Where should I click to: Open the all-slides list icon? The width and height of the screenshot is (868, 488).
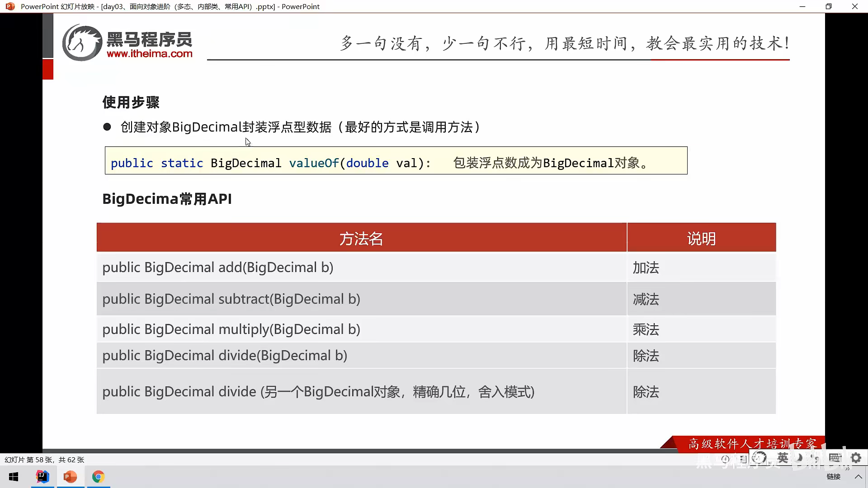click(743, 459)
